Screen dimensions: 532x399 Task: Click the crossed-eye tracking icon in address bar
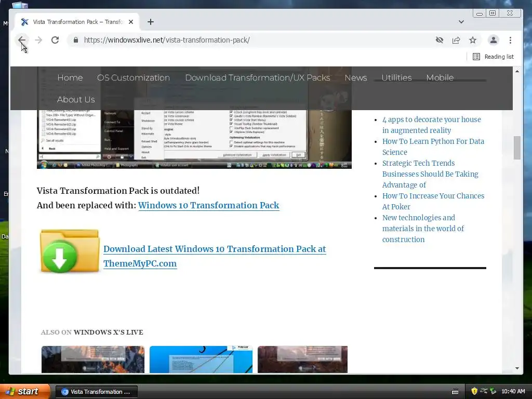click(440, 40)
